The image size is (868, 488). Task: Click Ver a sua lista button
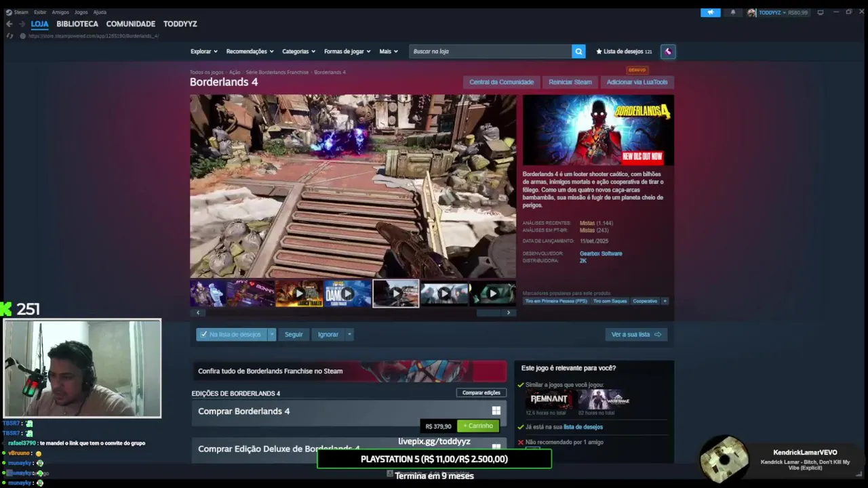coord(636,334)
